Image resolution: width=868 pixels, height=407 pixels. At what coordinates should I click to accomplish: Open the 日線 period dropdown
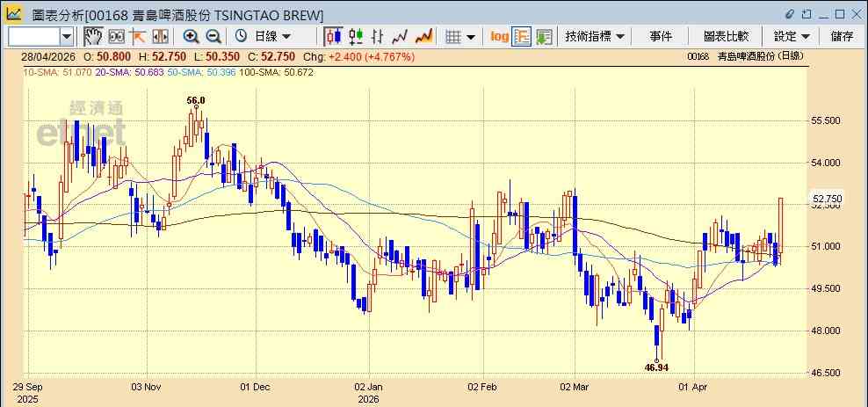271,37
